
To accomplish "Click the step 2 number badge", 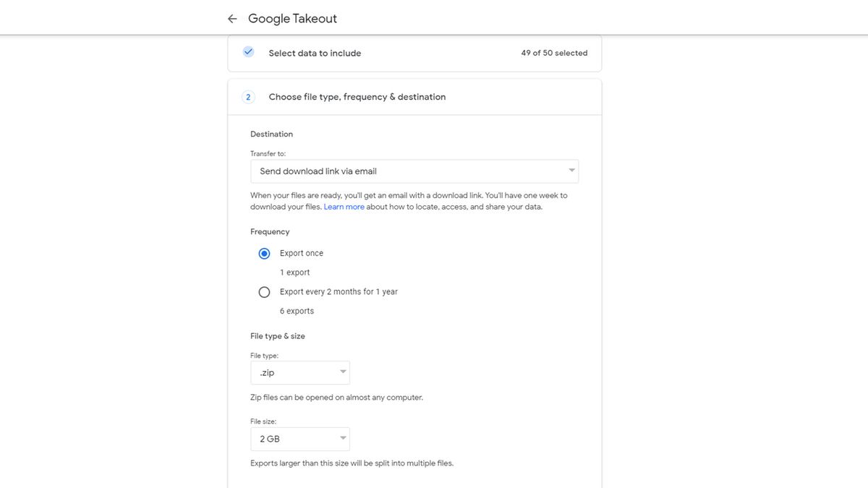I will tap(248, 96).
